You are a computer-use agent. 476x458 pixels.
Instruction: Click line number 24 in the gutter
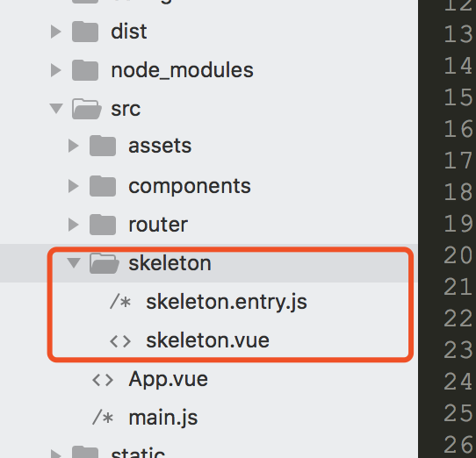point(458,382)
